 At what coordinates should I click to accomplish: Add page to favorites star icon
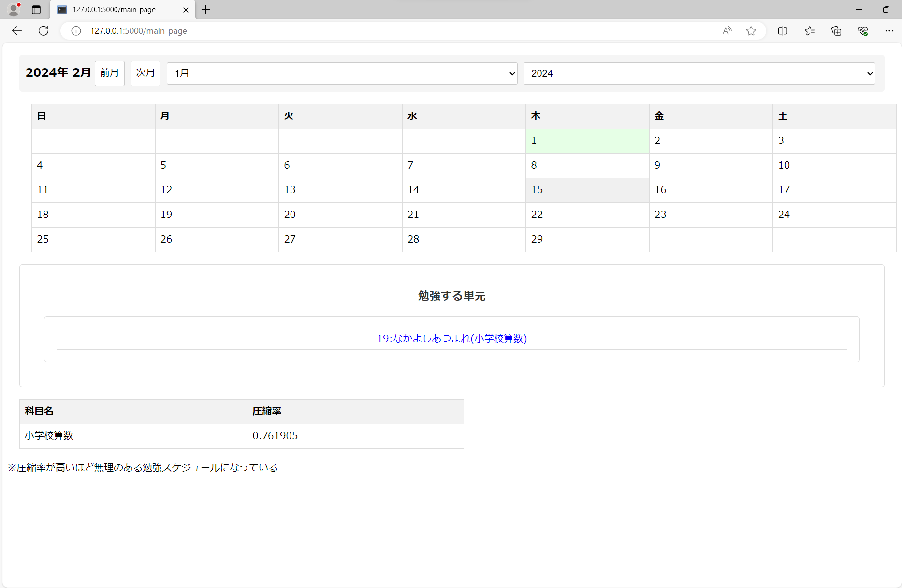(751, 31)
